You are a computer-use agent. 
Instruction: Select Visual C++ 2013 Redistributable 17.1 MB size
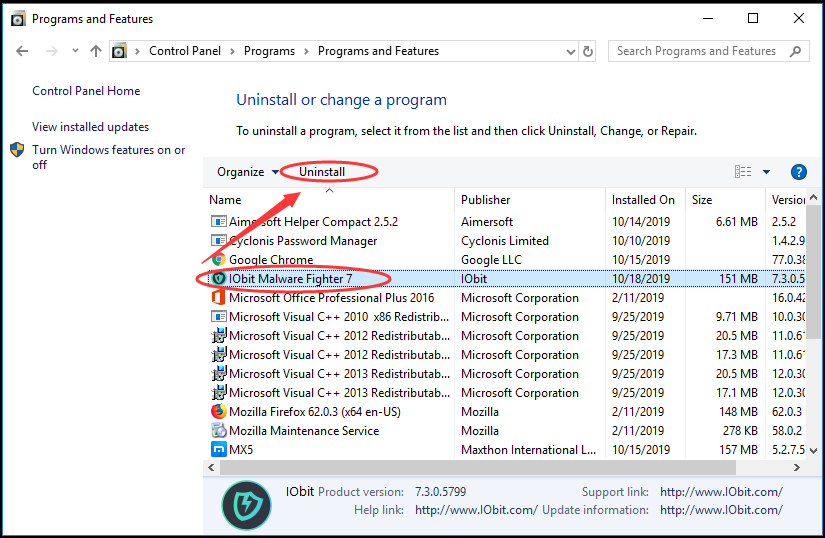[x=737, y=392]
